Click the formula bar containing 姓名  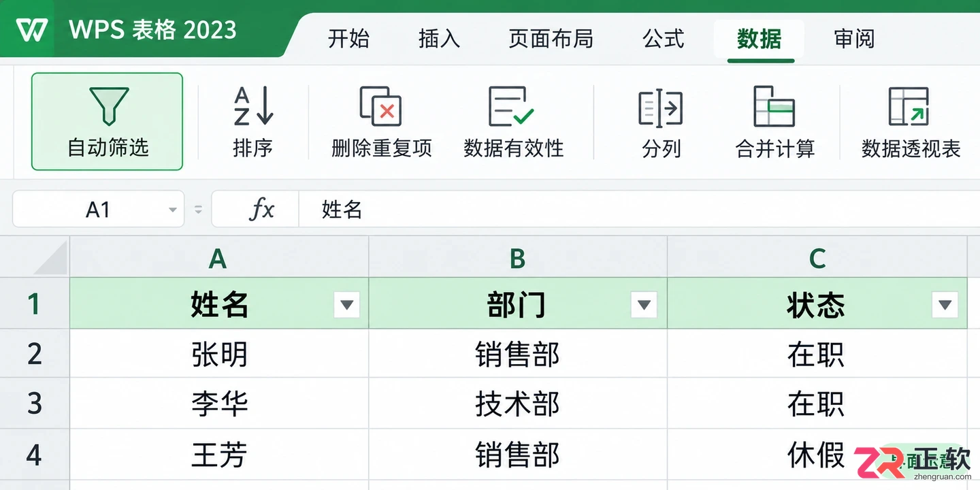coord(639,209)
